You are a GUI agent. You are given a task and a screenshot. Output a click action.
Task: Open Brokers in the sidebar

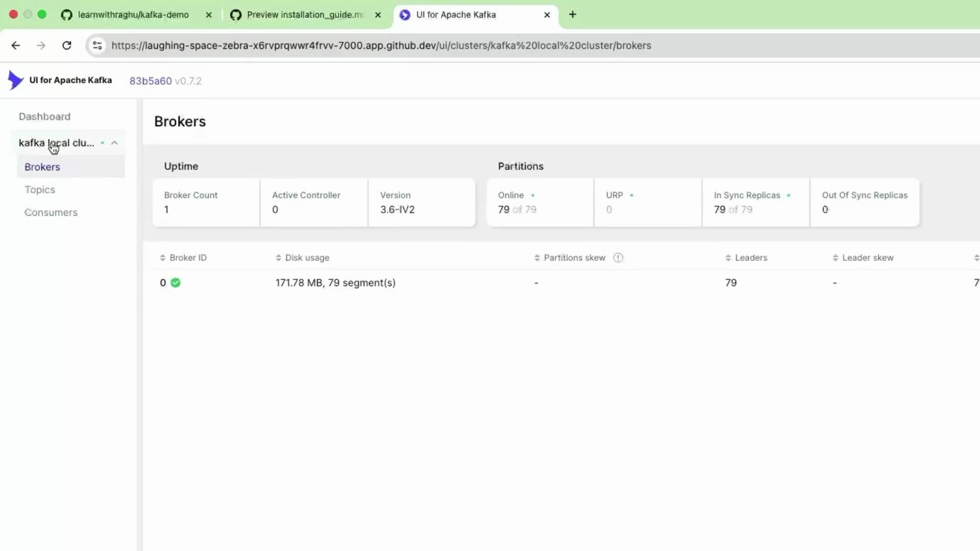(x=70, y=167)
